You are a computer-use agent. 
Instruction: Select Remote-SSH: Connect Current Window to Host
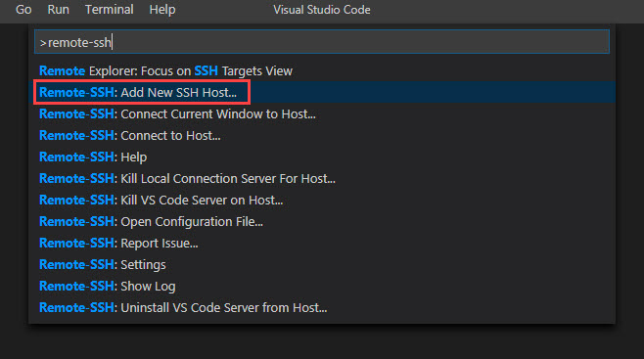pyautogui.click(x=322, y=114)
